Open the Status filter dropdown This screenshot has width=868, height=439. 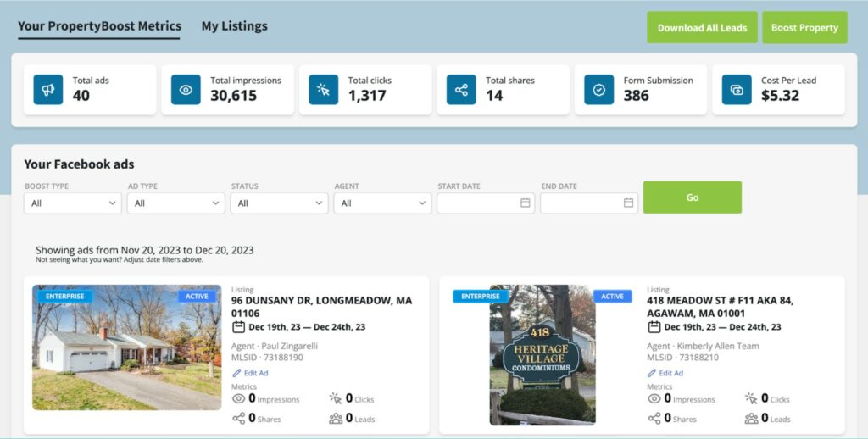pyautogui.click(x=280, y=203)
